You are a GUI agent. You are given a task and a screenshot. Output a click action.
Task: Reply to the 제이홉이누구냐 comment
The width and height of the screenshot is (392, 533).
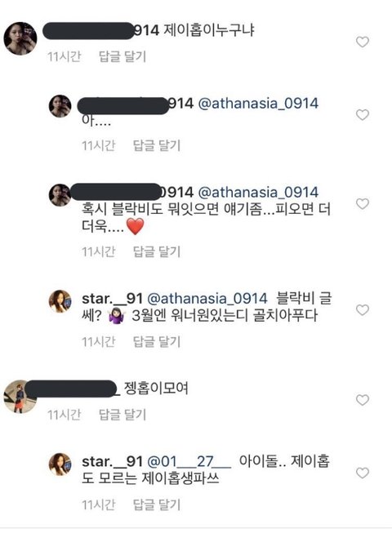click(122, 56)
